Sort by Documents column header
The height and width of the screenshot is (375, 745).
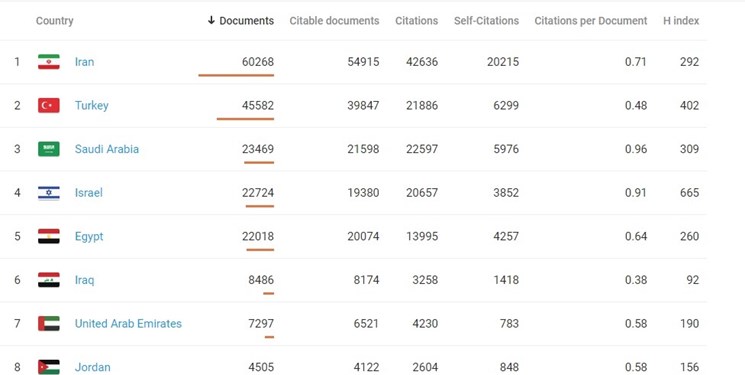coord(246,21)
